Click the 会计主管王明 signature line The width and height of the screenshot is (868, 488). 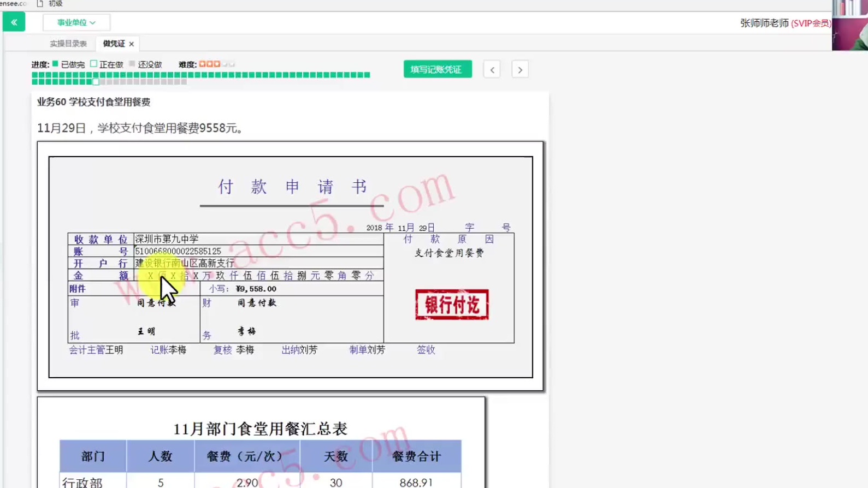pyautogui.click(x=96, y=350)
